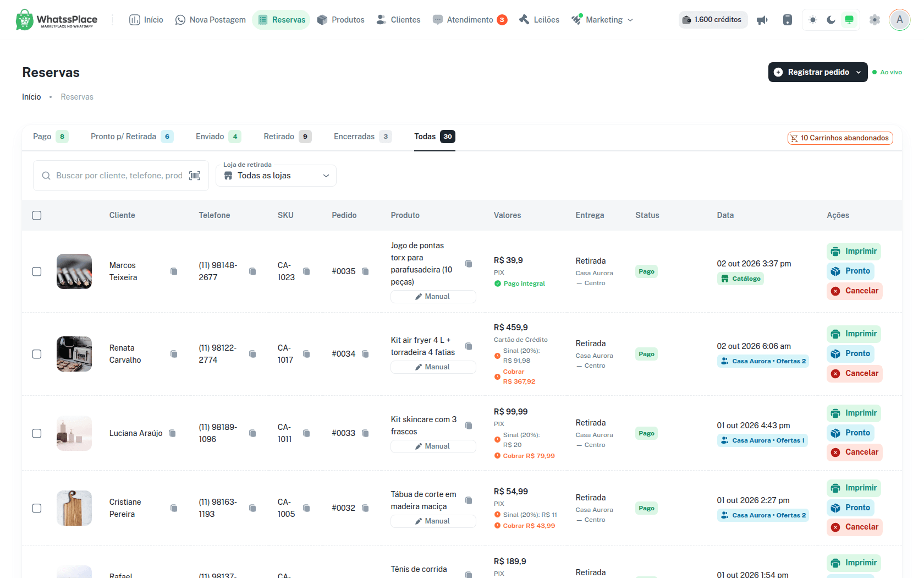Copy Marcos Teixeira client name
Screen dimensions: 924x578
pos(174,271)
